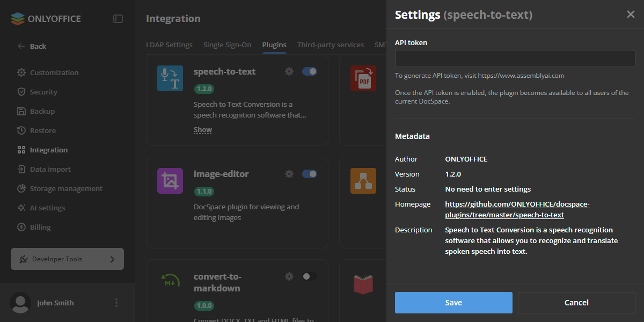Click the API token input field
Image resolution: width=644 pixels, height=322 pixels.
[515, 58]
